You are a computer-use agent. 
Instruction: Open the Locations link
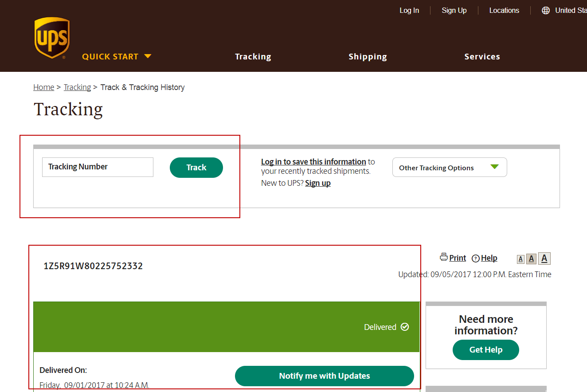click(504, 10)
